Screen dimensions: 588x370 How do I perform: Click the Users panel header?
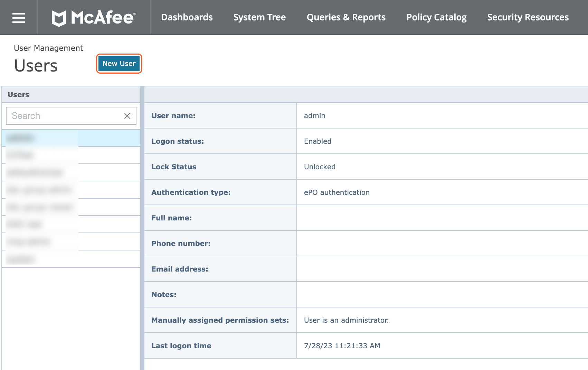coord(71,95)
